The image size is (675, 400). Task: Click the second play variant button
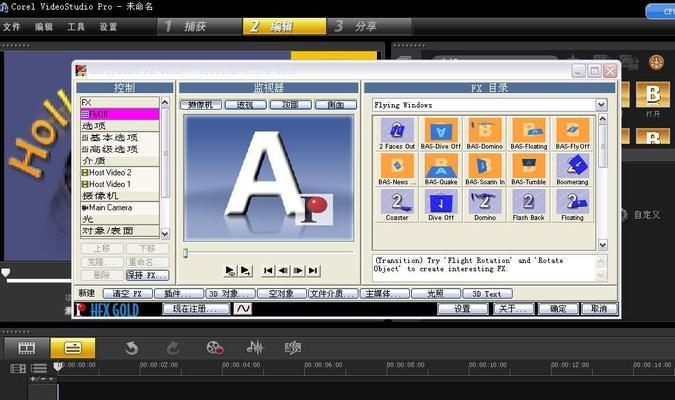pyautogui.click(x=246, y=270)
